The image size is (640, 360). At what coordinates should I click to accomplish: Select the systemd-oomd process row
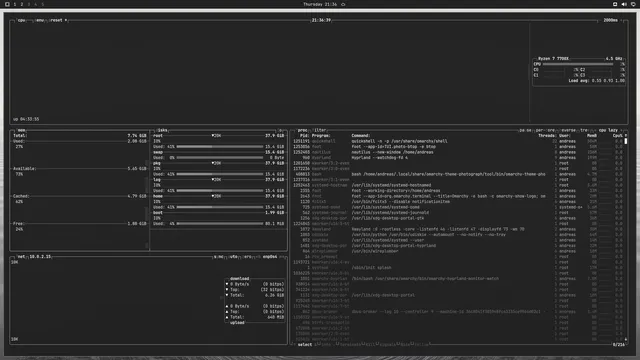458,207
